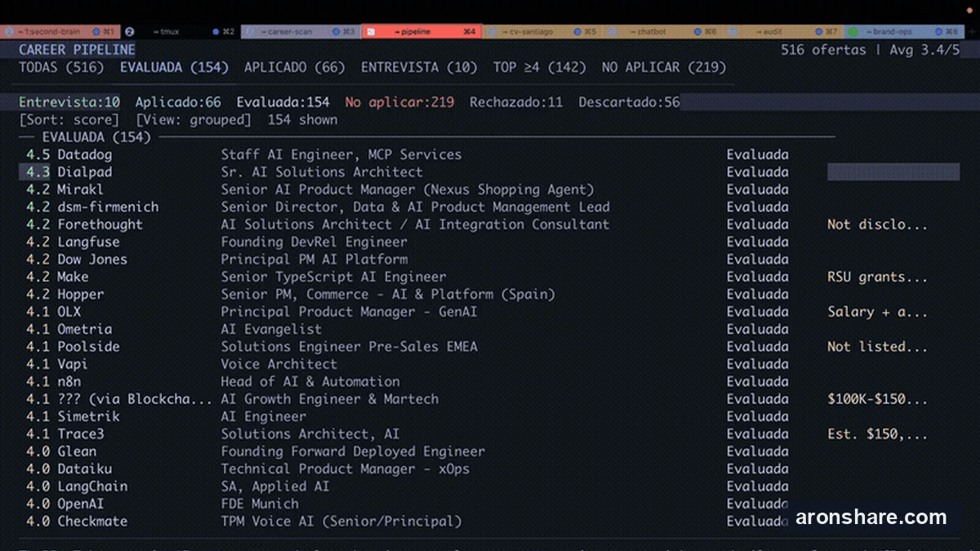
Task: Select the Trace3 Solutions Architect row
Action: pyautogui.click(x=490, y=434)
